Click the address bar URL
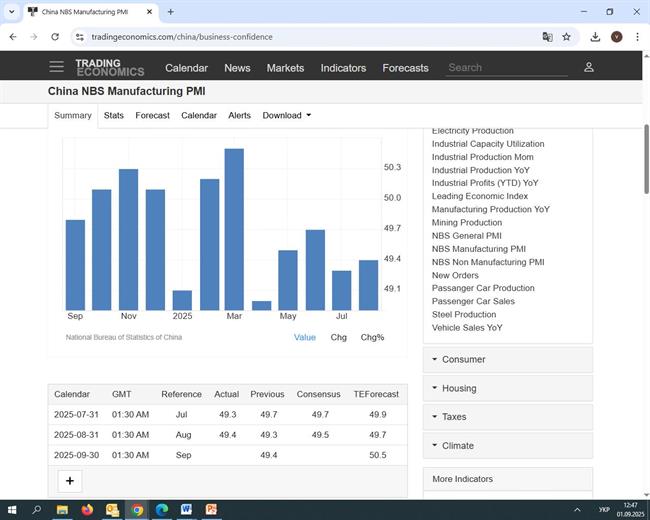The image size is (650, 520). pos(182,37)
